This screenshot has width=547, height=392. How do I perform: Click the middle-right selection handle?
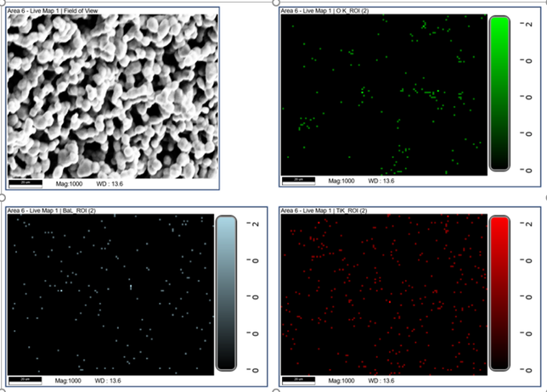pos(544,196)
